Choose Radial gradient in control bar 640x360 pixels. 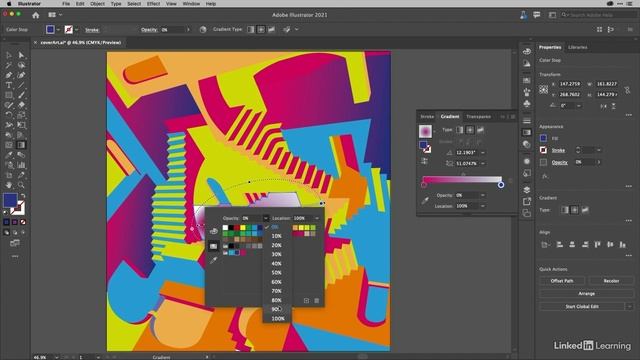pyautogui.click(x=261, y=29)
